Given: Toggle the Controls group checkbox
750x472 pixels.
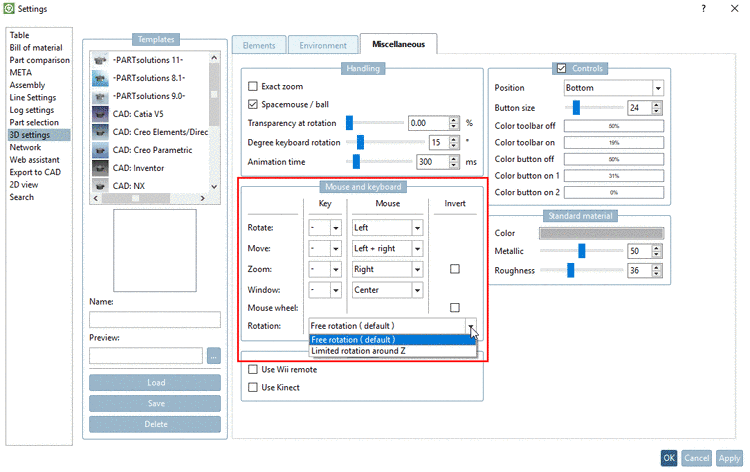Looking at the screenshot, I should click(561, 68).
